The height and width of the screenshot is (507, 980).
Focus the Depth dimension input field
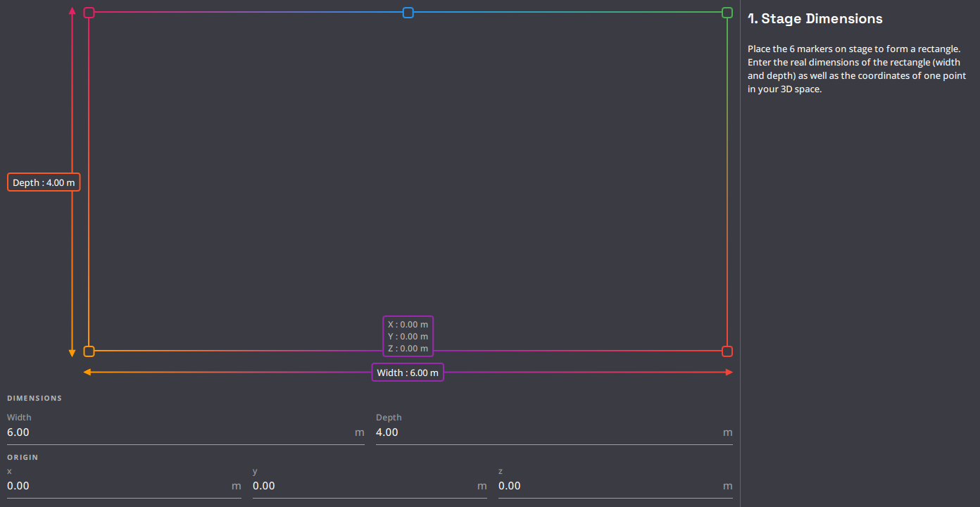point(554,432)
